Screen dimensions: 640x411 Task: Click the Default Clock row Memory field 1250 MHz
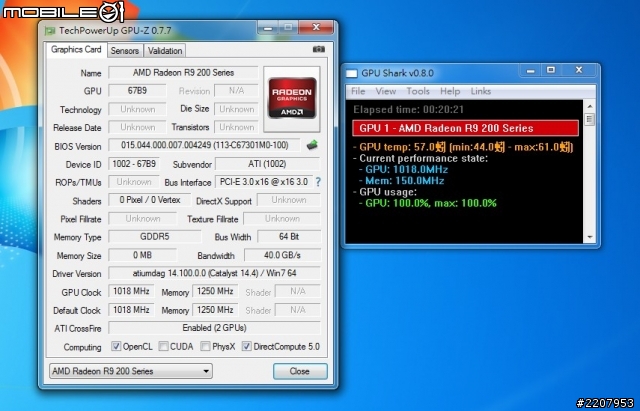click(215, 310)
